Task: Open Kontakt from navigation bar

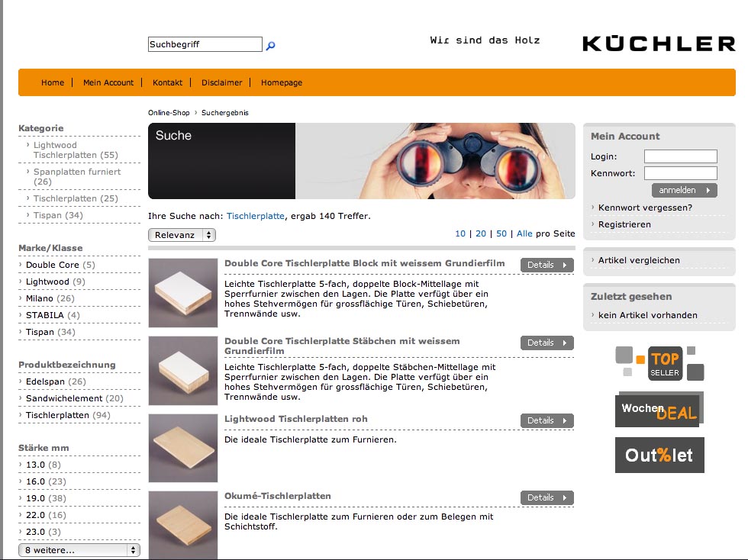Action: pyautogui.click(x=167, y=82)
